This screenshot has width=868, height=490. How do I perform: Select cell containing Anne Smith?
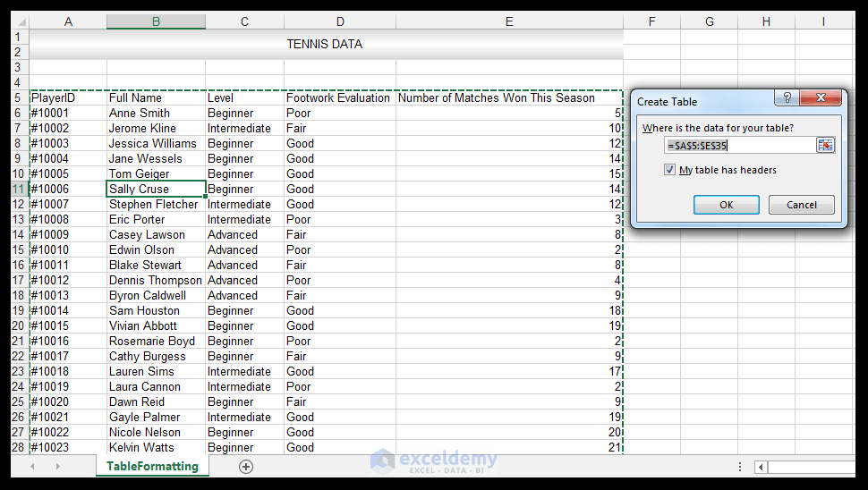pyautogui.click(x=156, y=113)
